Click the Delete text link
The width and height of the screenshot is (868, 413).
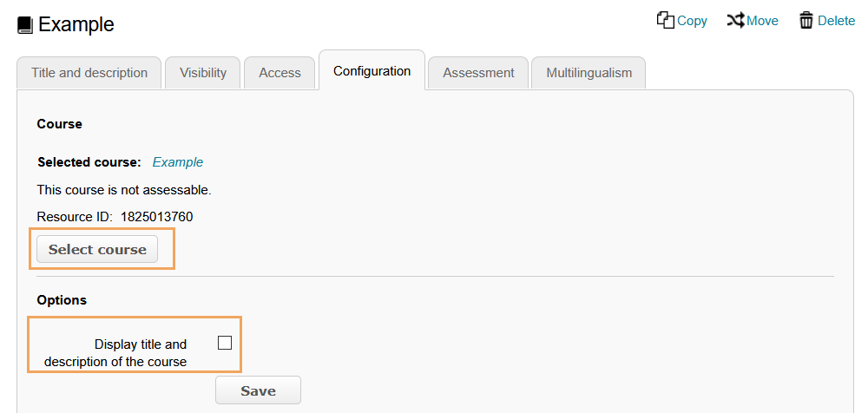pyautogui.click(x=837, y=21)
